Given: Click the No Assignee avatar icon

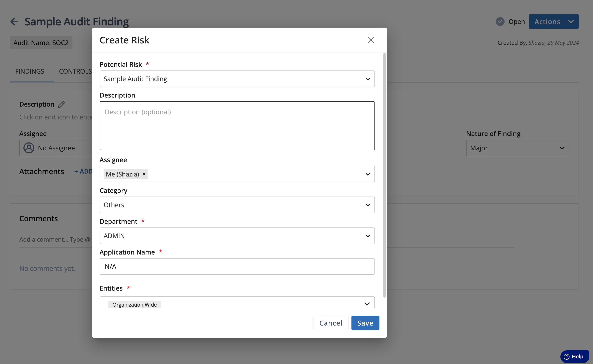Looking at the screenshot, I should click(29, 148).
